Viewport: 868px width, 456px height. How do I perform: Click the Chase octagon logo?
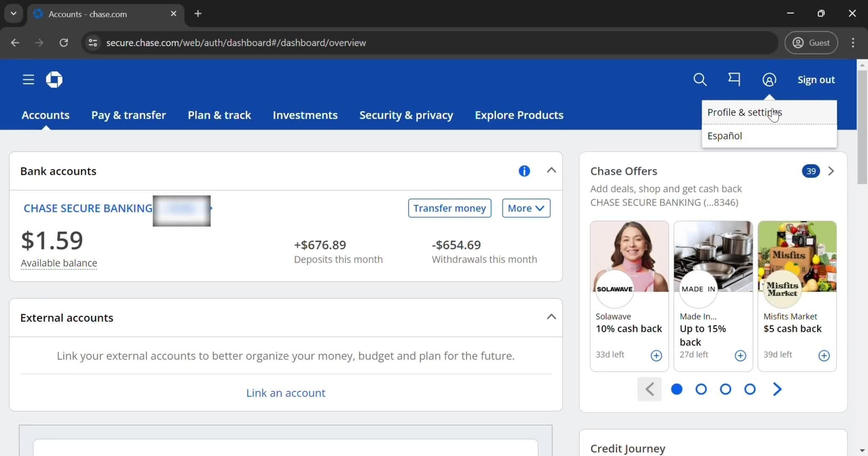coord(54,79)
